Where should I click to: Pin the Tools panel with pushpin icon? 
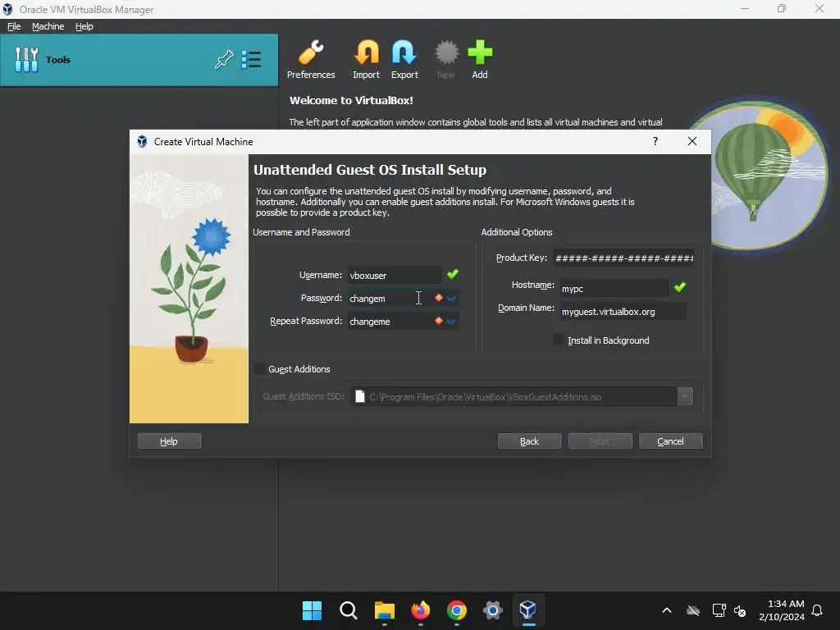(224, 59)
